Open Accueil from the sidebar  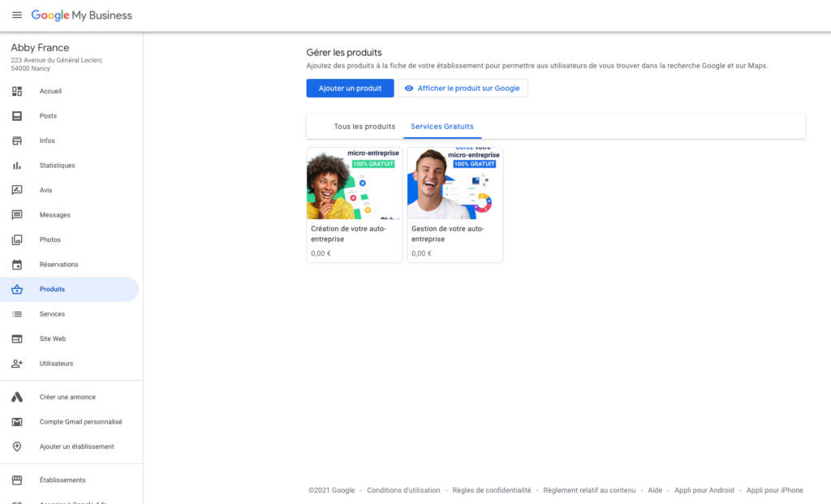click(x=49, y=91)
